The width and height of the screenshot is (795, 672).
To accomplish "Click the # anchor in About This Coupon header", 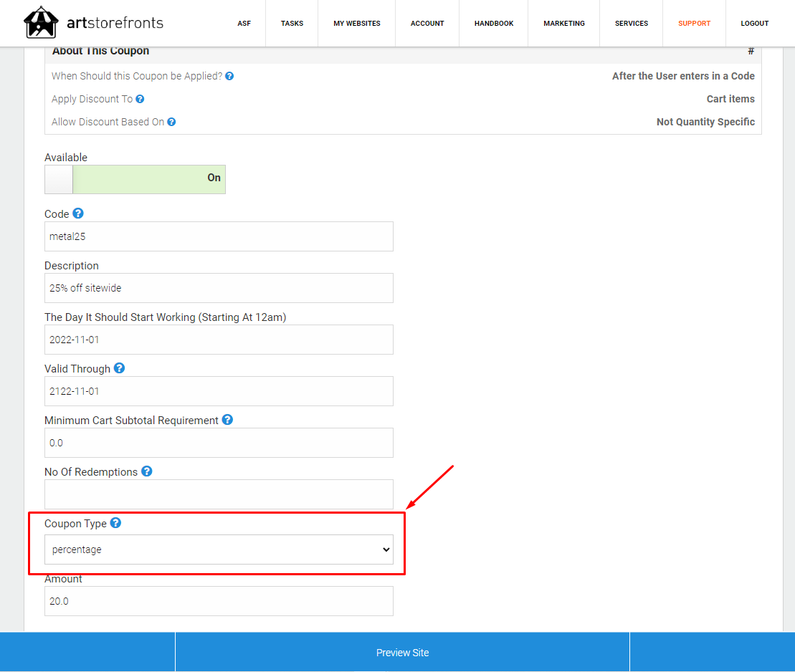I will [x=751, y=51].
